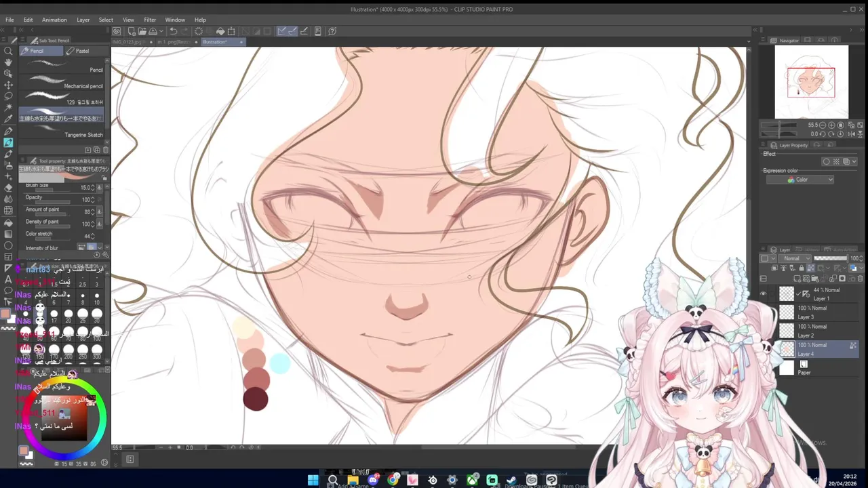Select the Auto select magic wand tool
868x488 pixels.
[8, 108]
